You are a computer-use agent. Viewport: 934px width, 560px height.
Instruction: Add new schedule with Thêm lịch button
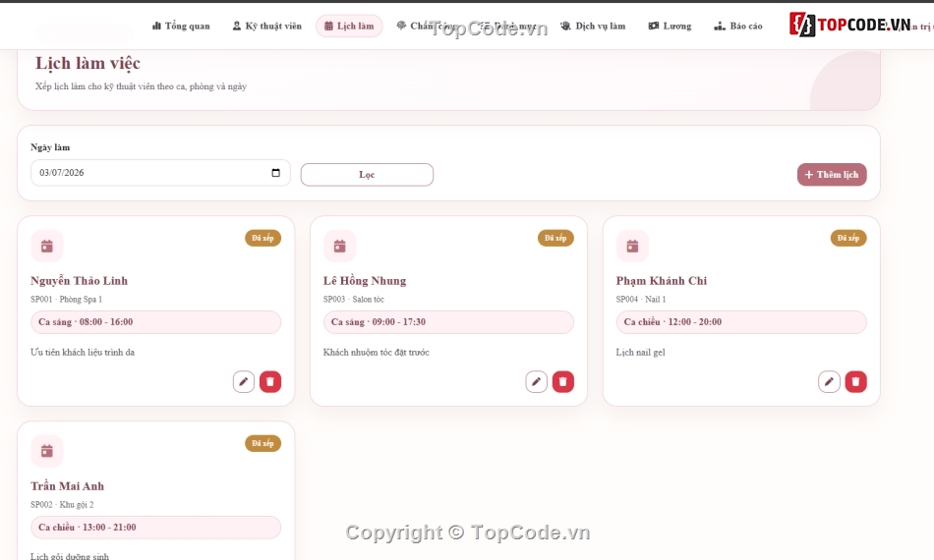pos(832,174)
